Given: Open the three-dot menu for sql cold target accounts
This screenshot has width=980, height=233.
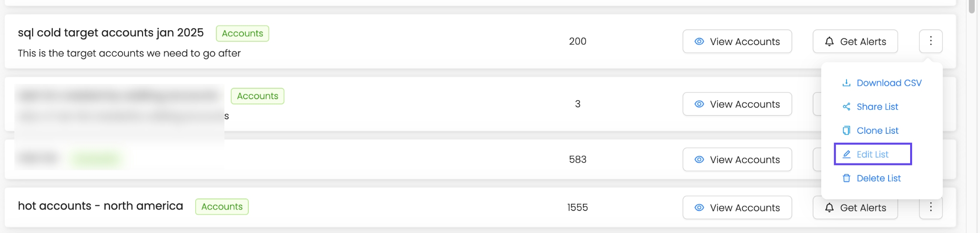Looking at the screenshot, I should pos(930,41).
